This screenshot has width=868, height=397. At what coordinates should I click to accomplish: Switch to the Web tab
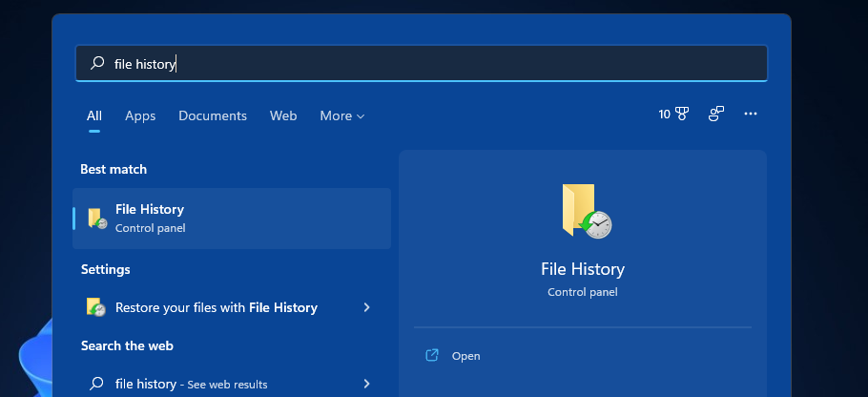click(283, 115)
